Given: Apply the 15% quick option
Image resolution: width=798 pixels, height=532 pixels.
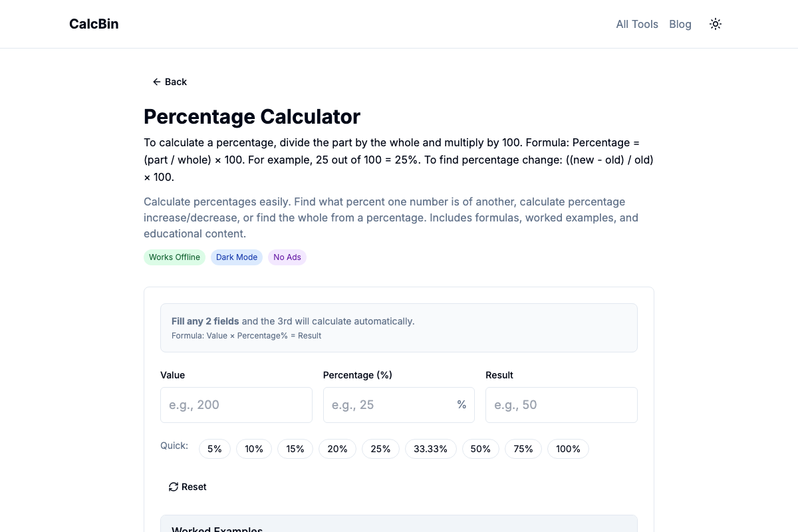Looking at the screenshot, I should [295, 449].
